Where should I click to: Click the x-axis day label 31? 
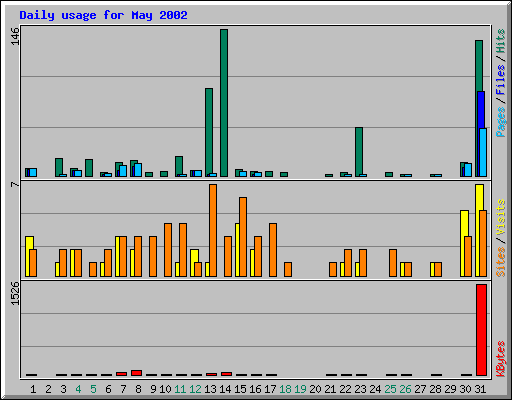pyautogui.click(x=480, y=389)
